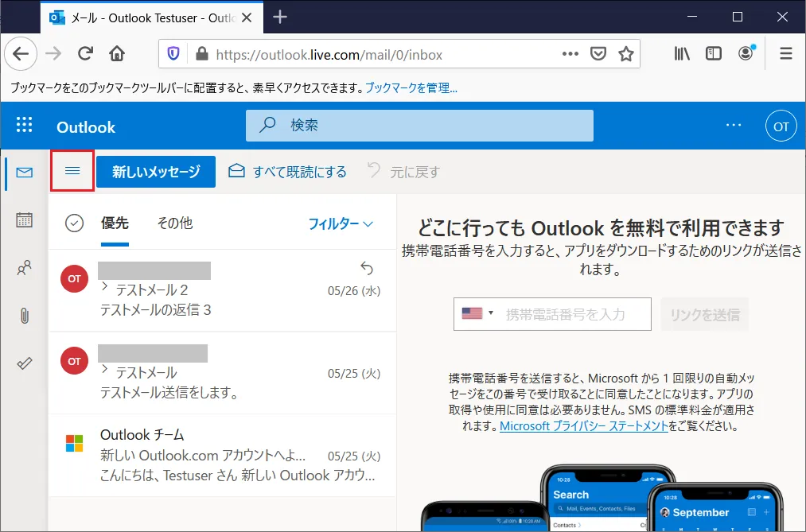Open the OT account avatar menu

click(x=781, y=126)
